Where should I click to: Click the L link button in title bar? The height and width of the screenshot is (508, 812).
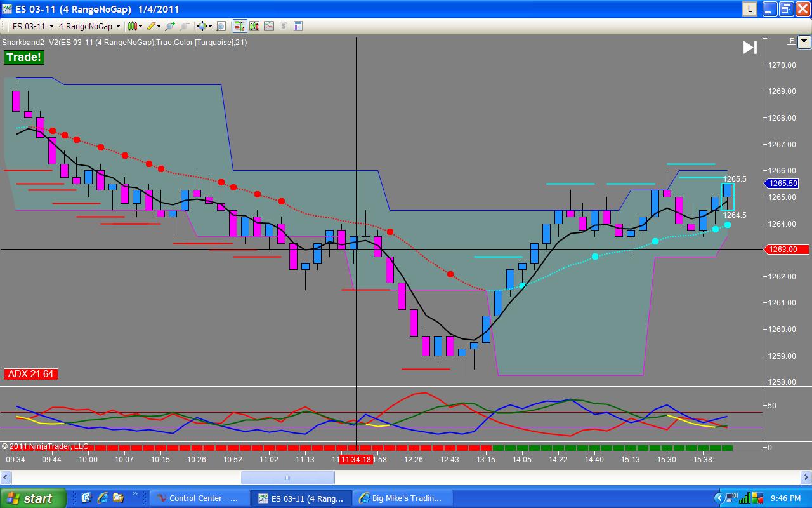[750, 9]
